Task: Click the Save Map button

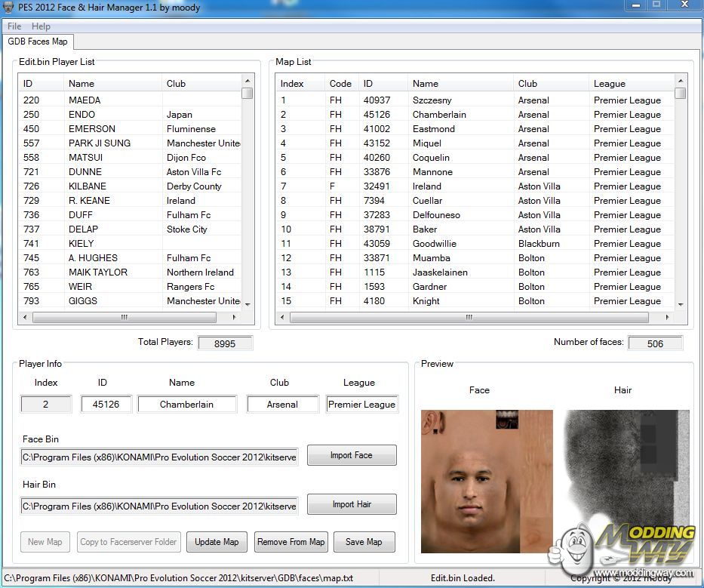Action: pos(364,542)
